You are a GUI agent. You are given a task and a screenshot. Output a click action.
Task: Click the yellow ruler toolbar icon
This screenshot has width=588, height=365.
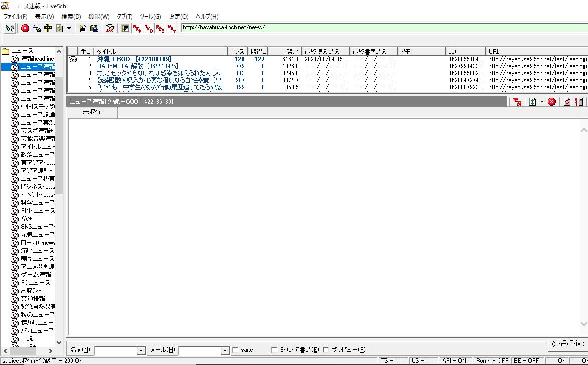[48, 28]
